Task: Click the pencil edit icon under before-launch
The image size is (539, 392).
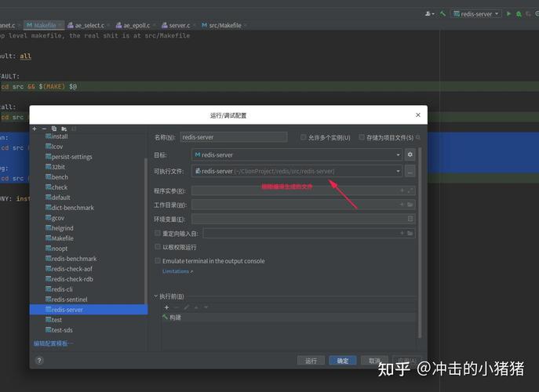Action: [186, 307]
